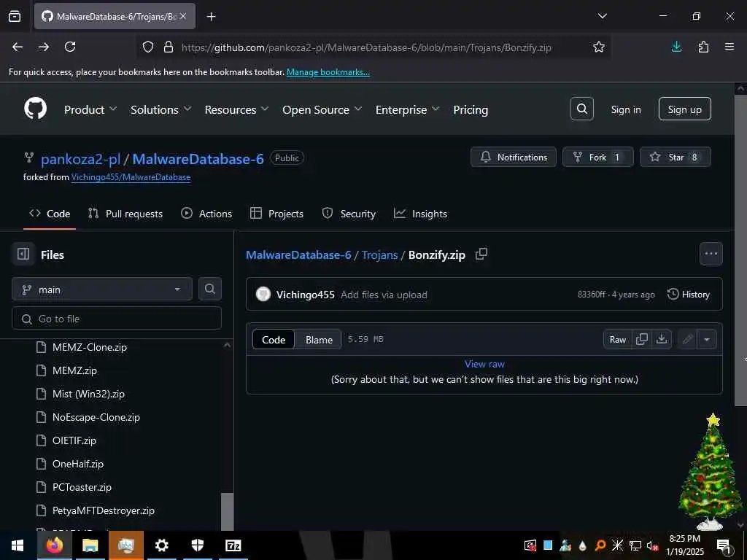Open Firefox downloads panel
747x560 pixels.
click(676, 47)
